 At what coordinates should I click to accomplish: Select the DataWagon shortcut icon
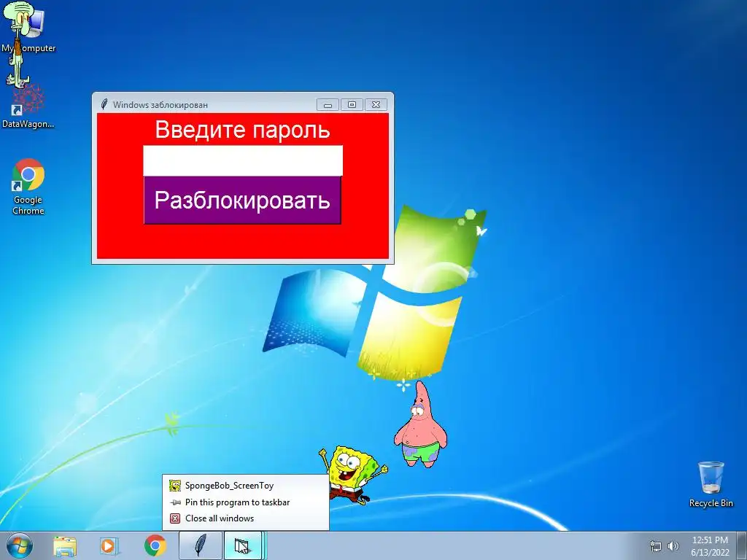click(28, 107)
